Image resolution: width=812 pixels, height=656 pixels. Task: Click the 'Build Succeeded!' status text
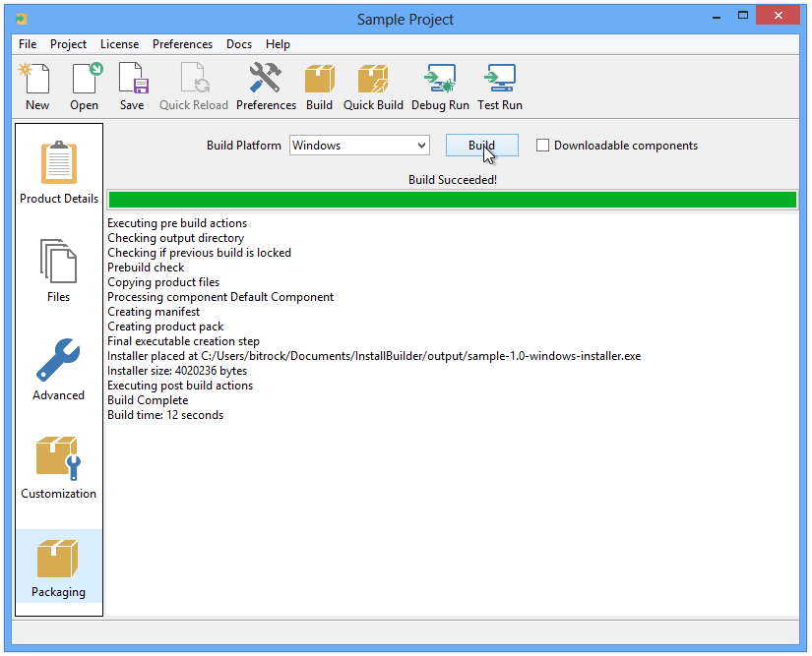(453, 180)
